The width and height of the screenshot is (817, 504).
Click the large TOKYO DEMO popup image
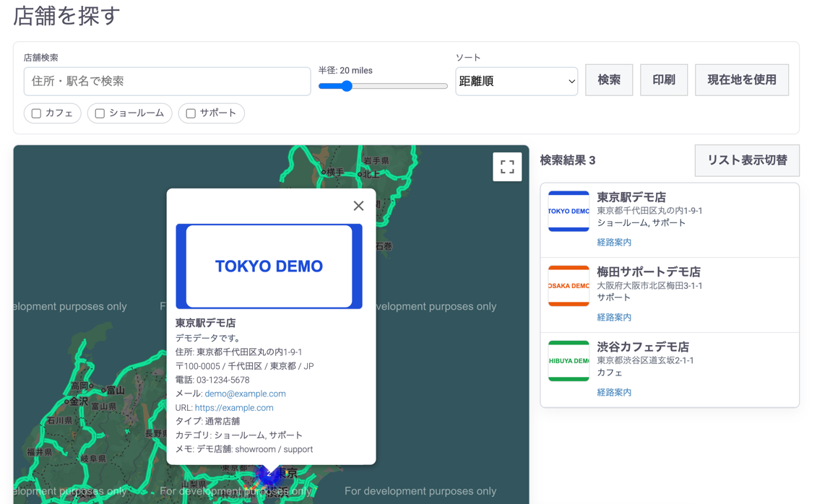click(269, 266)
